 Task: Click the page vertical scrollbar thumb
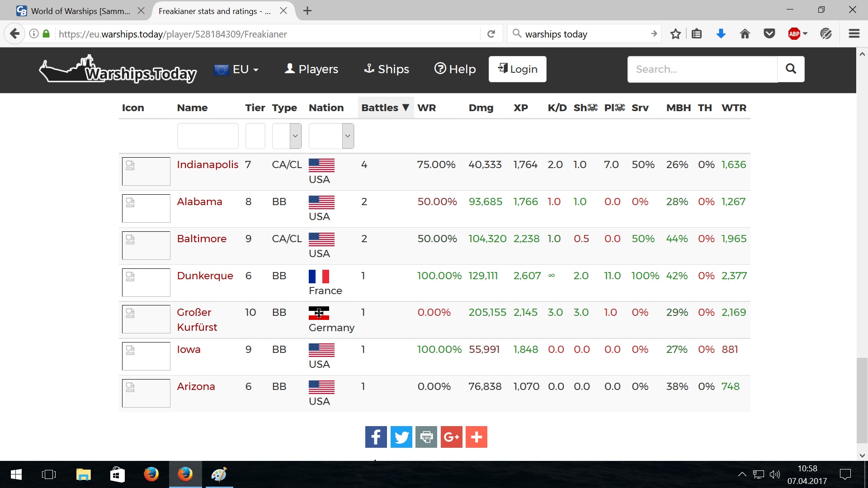pos(862,400)
